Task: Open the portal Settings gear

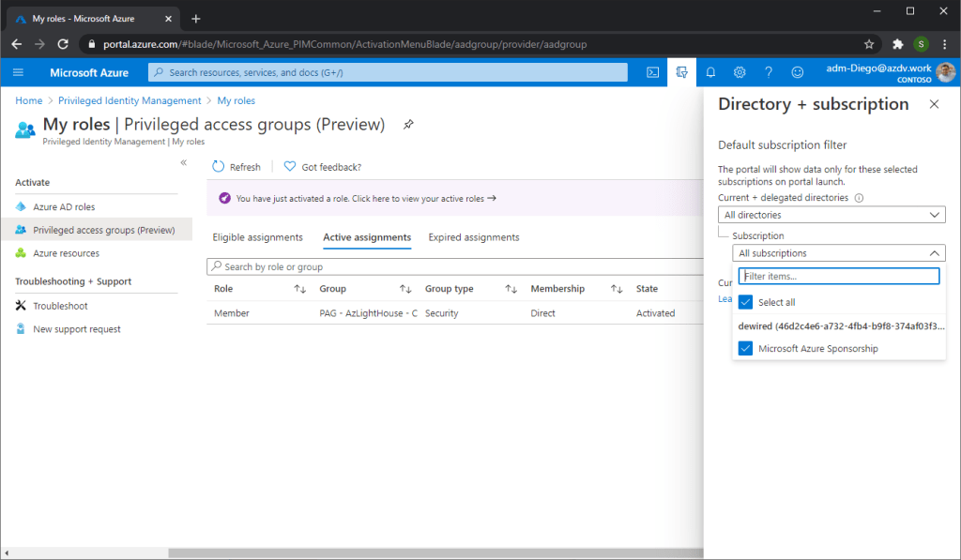Action: click(x=740, y=72)
